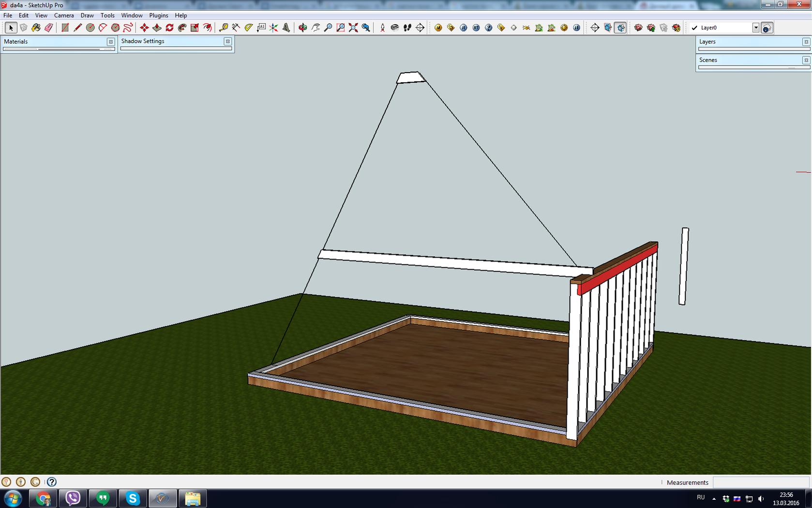Viewport: 812px width, 508px height.
Task: Toggle Display Section Planes button
Action: tap(608, 28)
